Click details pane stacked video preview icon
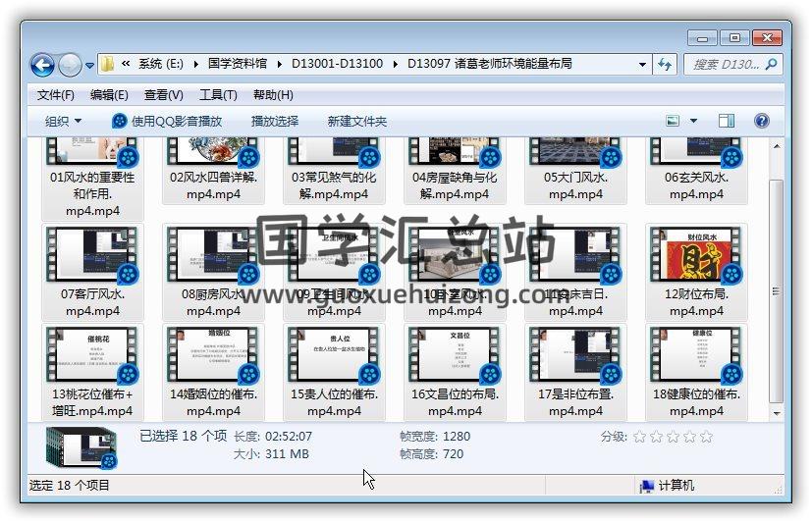Image resolution: width=812 pixels, height=523 pixels. pyautogui.click(x=81, y=447)
